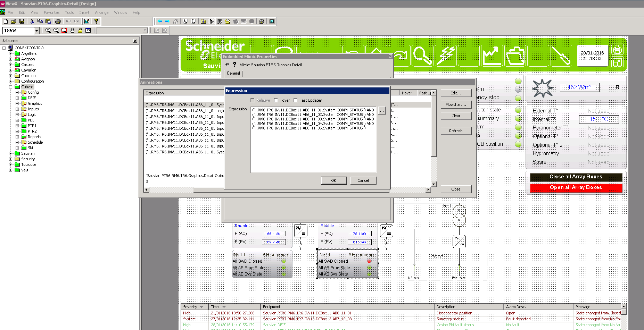Click inside the Expression text field

click(x=313, y=149)
